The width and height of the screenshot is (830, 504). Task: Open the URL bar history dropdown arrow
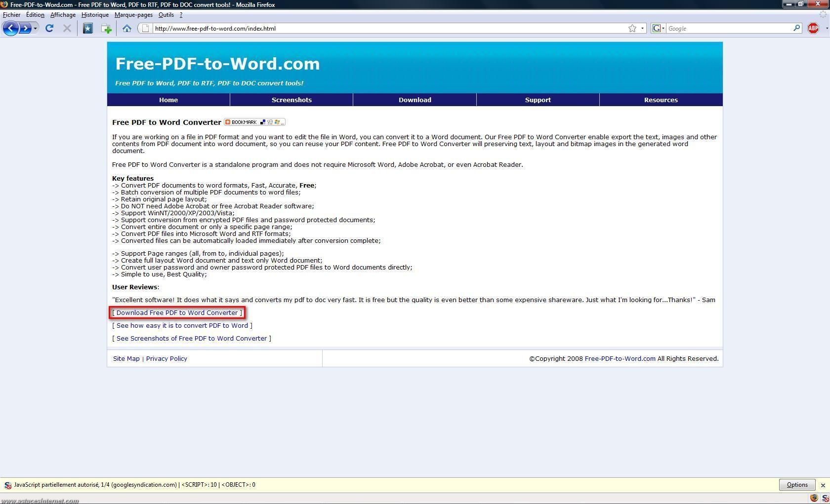[x=642, y=29]
